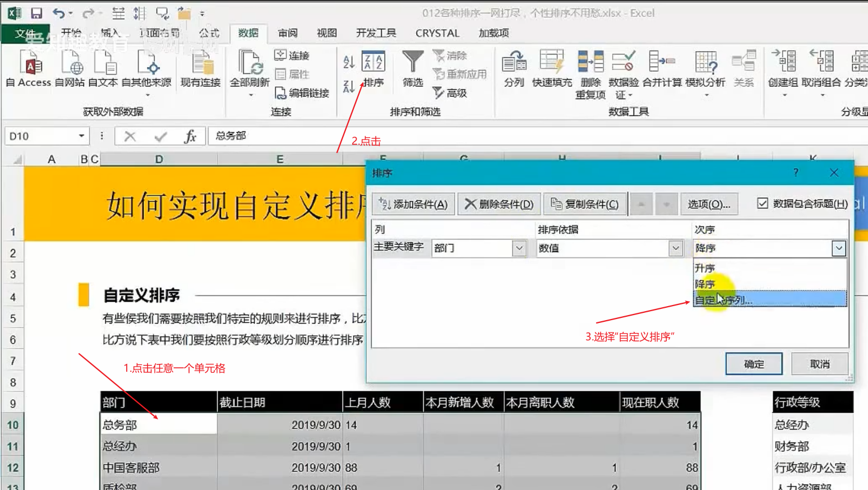The height and width of the screenshot is (490, 868).
Task: Select cell 中国客服部 in row 12
Action: pos(159,468)
